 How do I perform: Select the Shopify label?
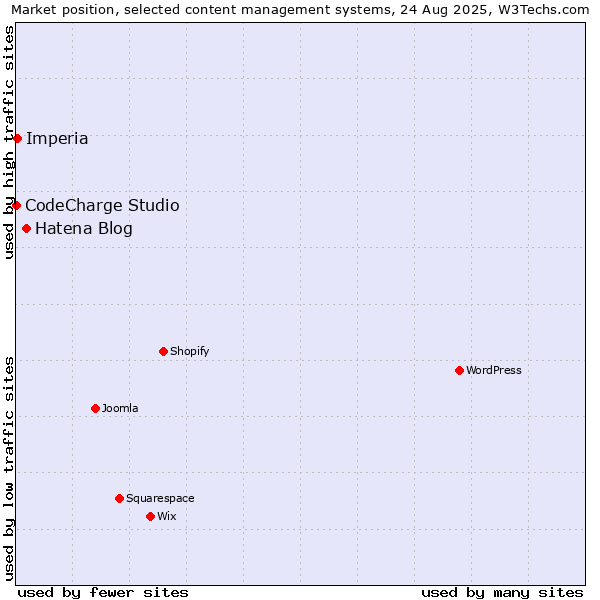(x=189, y=351)
